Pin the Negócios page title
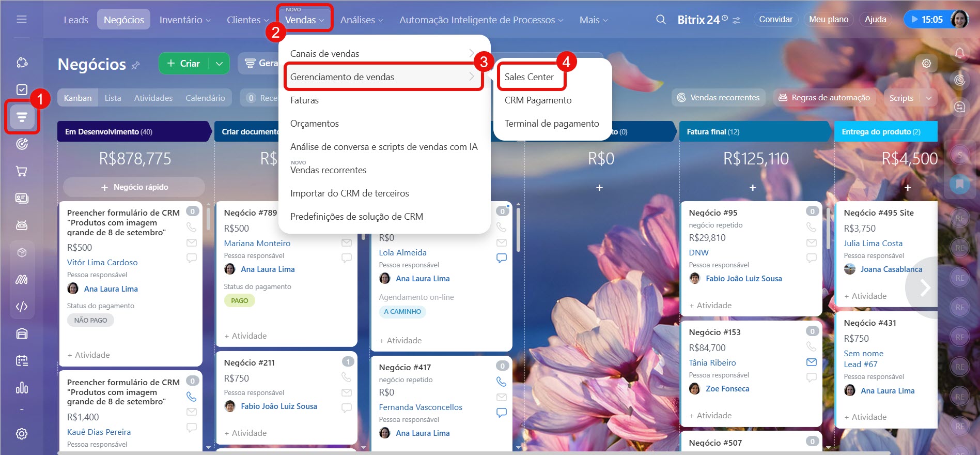980x455 pixels. (x=136, y=66)
